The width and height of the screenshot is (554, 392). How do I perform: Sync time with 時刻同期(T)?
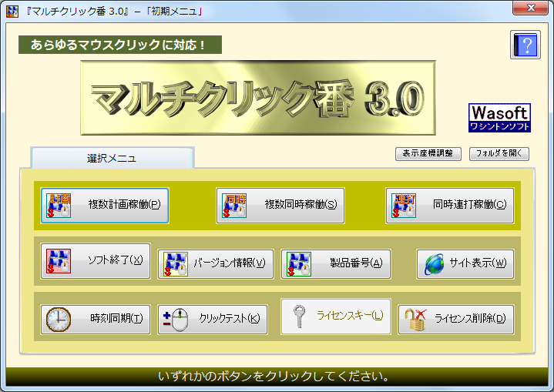pyautogui.click(x=96, y=320)
